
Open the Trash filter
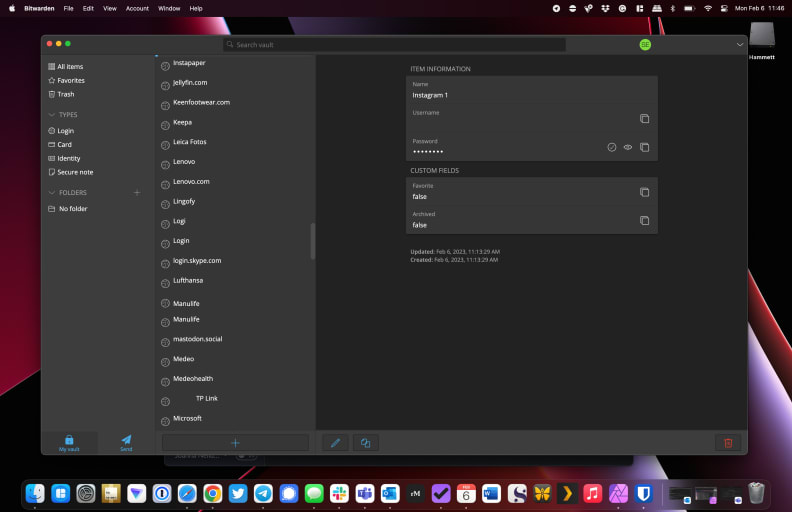pos(61,94)
